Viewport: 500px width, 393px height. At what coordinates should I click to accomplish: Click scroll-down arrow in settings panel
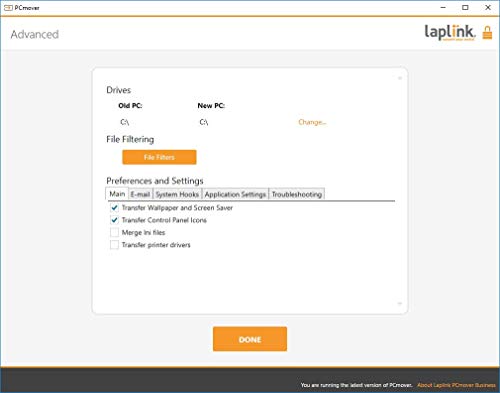[x=400, y=303]
